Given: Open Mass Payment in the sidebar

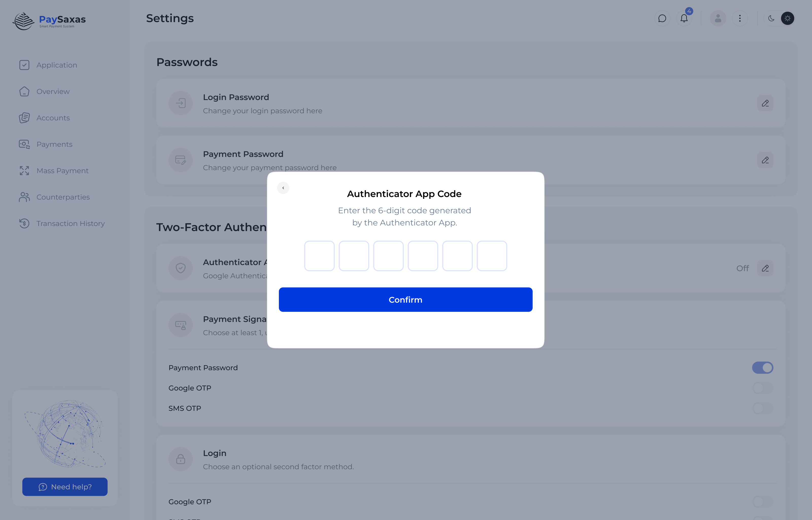Looking at the screenshot, I should pos(62,171).
